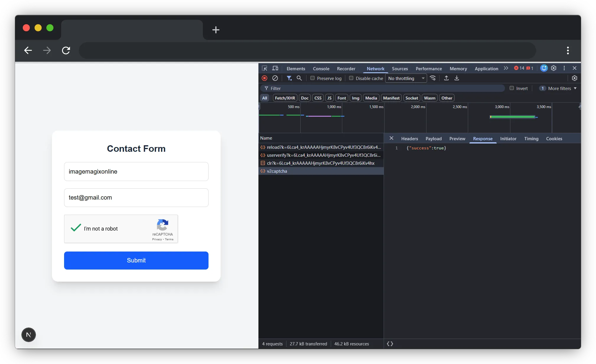
Task: Toggle the device toolbar
Action: pyautogui.click(x=275, y=68)
